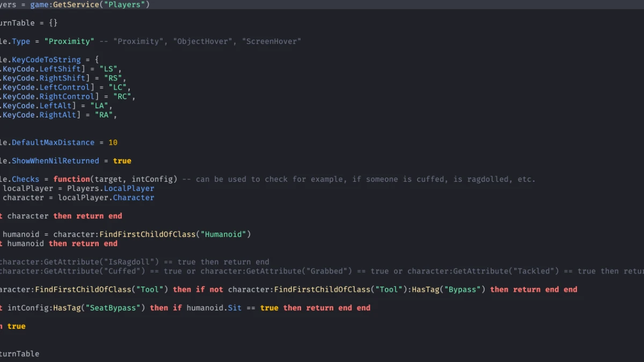Viewport: 644px width, 362px height.
Task: Click the KeyCodeToString property name
Action: coord(46,60)
